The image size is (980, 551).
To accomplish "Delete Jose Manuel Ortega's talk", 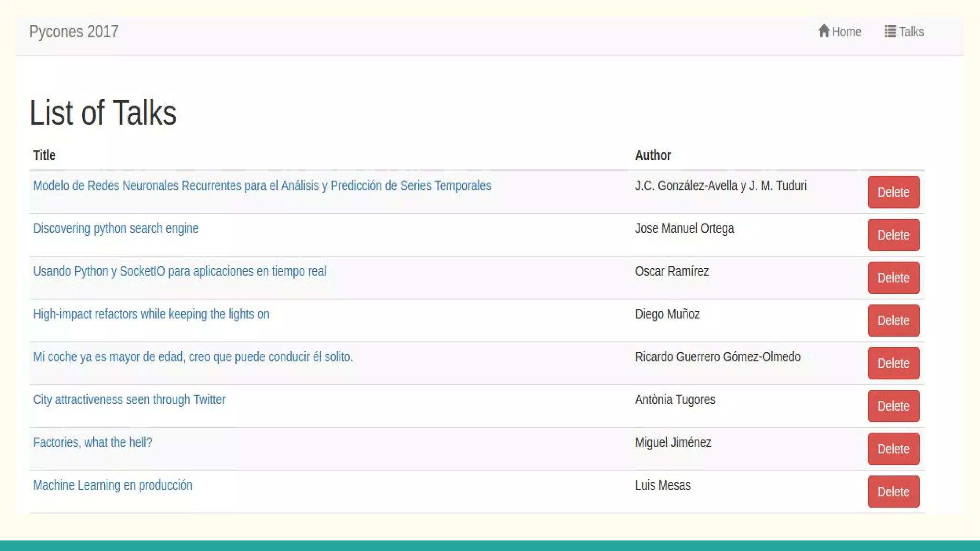I will 893,235.
